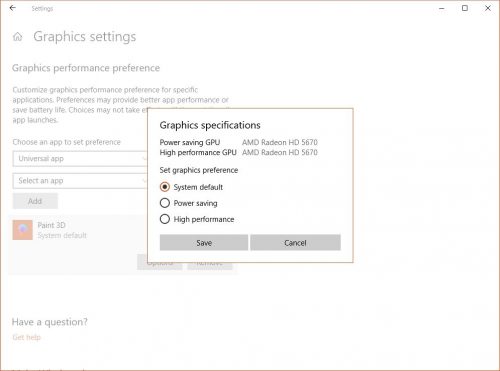Click the High performance GPU label

198,153
